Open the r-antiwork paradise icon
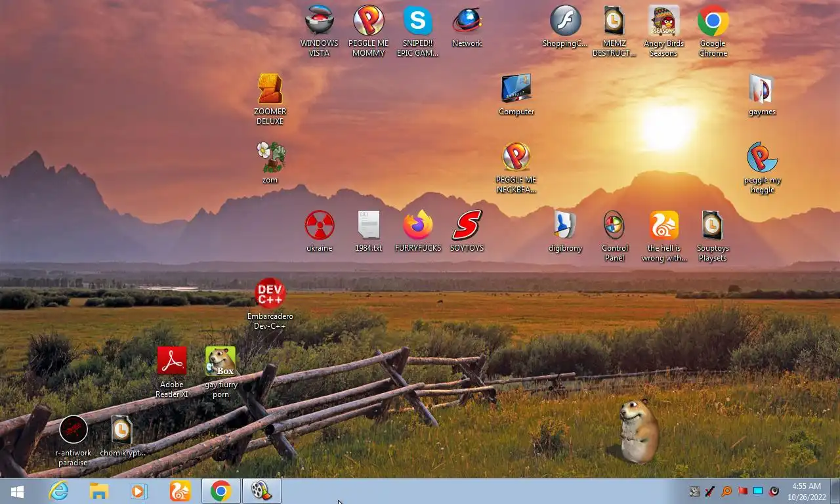Viewport: 840px width, 504px height. [73, 440]
